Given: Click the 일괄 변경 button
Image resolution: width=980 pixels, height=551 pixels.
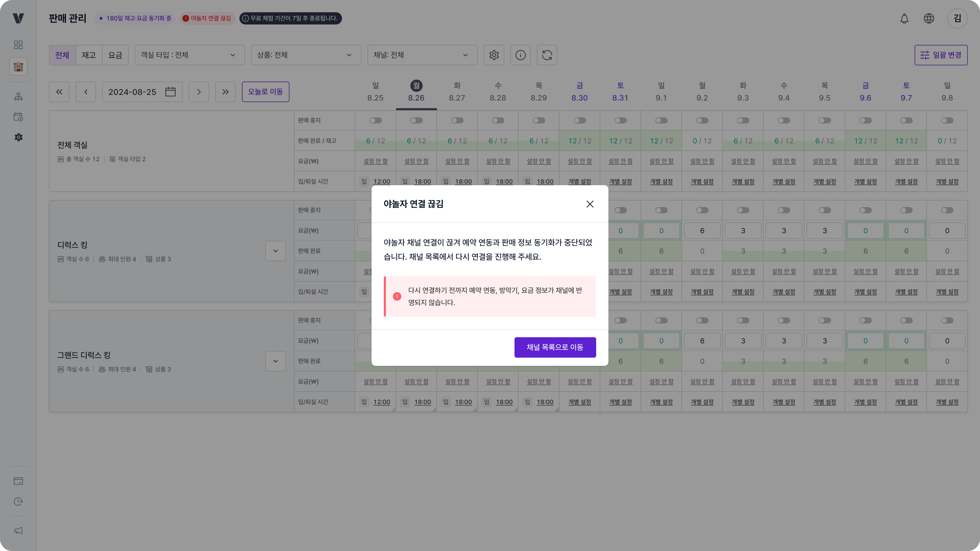Looking at the screenshot, I should click(941, 55).
